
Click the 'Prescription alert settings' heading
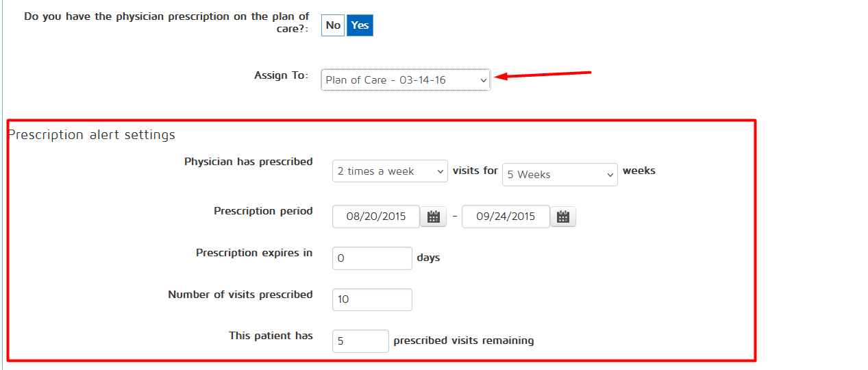click(92, 135)
